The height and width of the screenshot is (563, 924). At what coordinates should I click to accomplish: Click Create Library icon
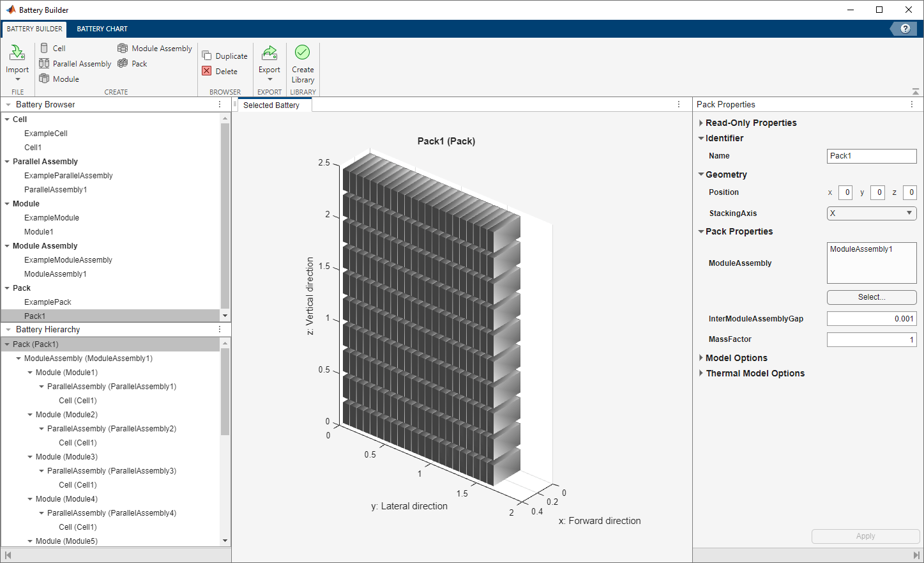(303, 54)
